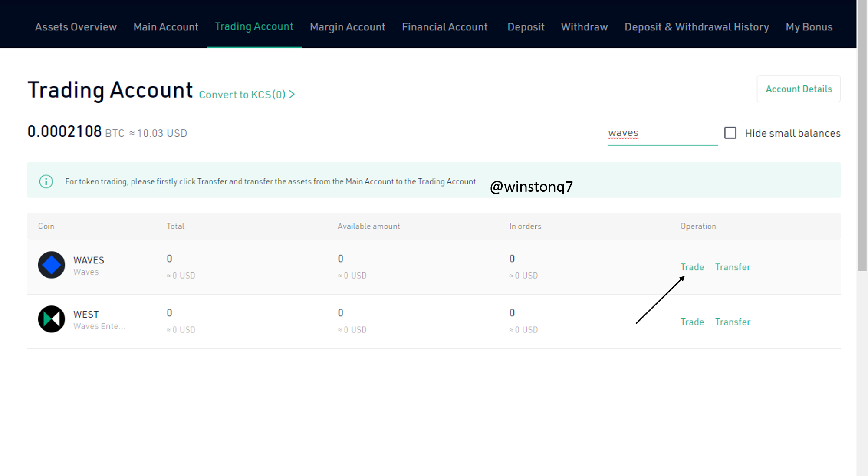Viewport: 868px width, 476px height.
Task: Open the Deposit page
Action: pos(526,27)
